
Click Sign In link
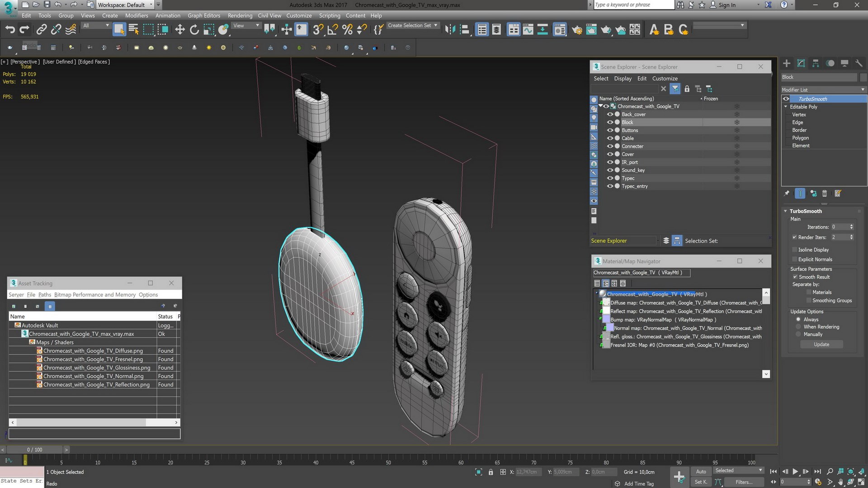tap(727, 5)
